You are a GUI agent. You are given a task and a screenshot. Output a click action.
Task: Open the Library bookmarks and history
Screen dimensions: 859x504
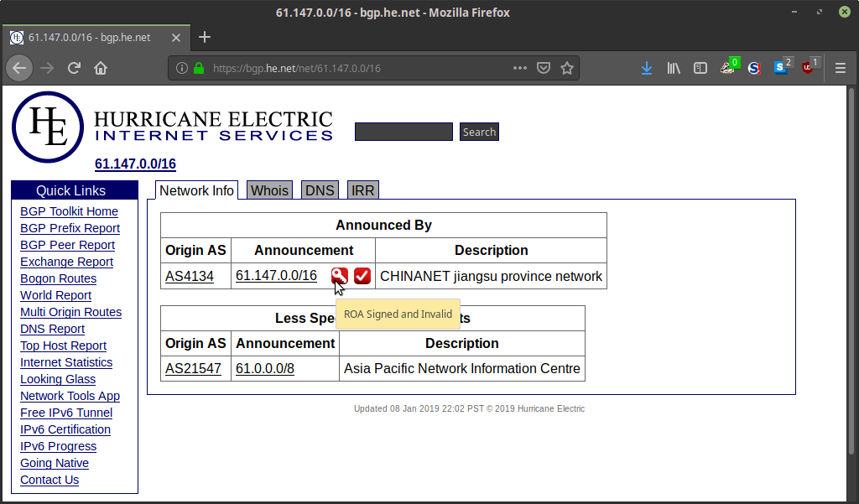[x=674, y=68]
